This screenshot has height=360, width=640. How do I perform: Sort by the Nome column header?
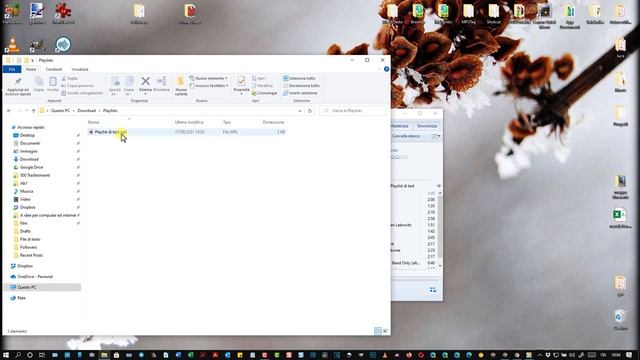93,122
